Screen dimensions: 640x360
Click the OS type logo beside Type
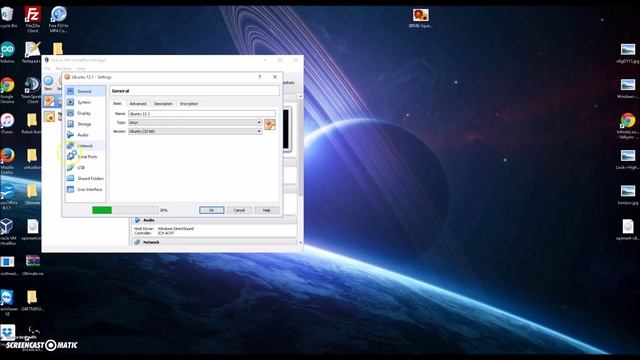(x=270, y=124)
